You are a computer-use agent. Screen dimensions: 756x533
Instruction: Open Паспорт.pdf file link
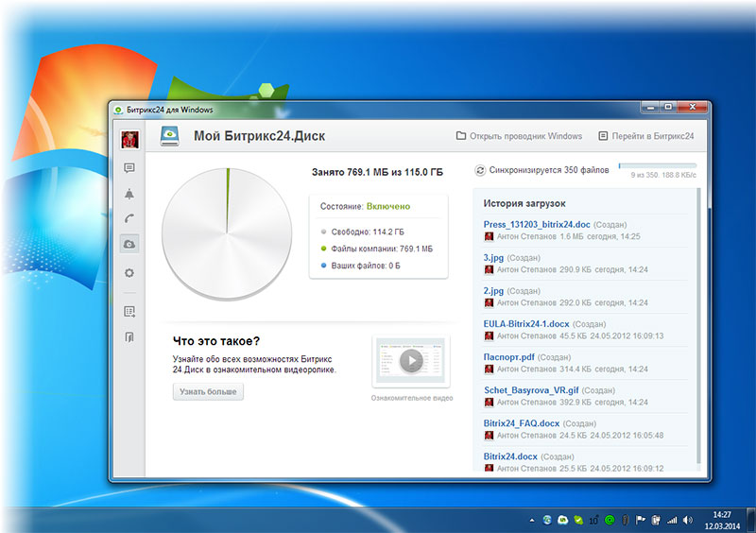click(508, 357)
